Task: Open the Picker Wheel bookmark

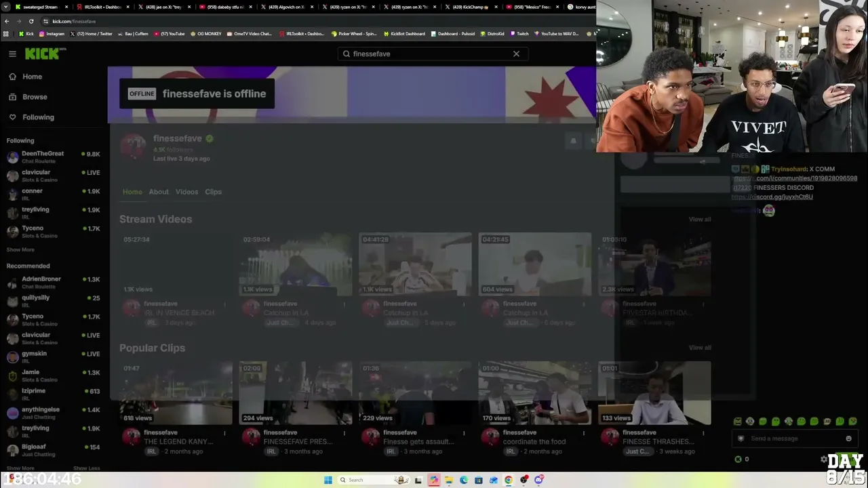Action: coord(354,33)
